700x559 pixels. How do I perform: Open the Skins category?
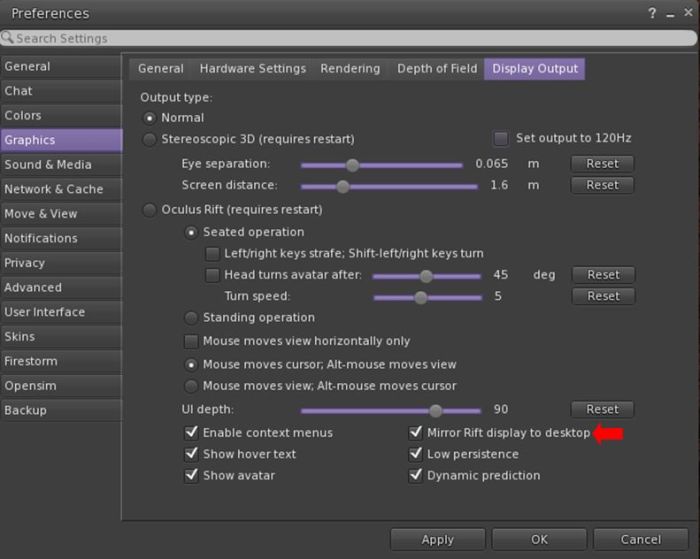61,337
